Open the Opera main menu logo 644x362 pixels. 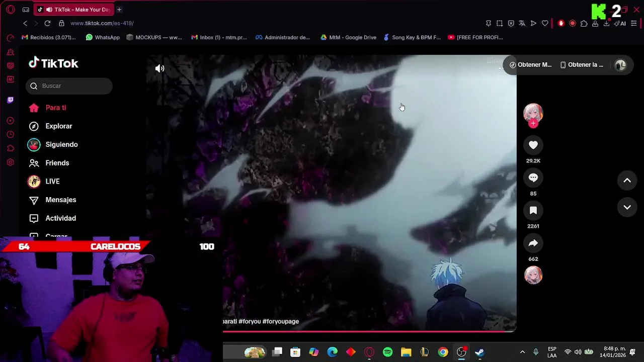(x=10, y=10)
